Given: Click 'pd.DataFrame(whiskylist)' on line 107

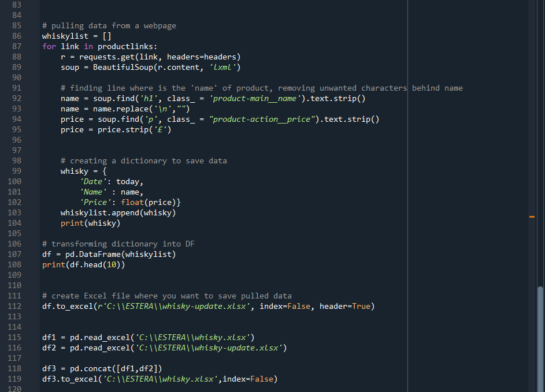Looking at the screenshot, I should [121, 254].
